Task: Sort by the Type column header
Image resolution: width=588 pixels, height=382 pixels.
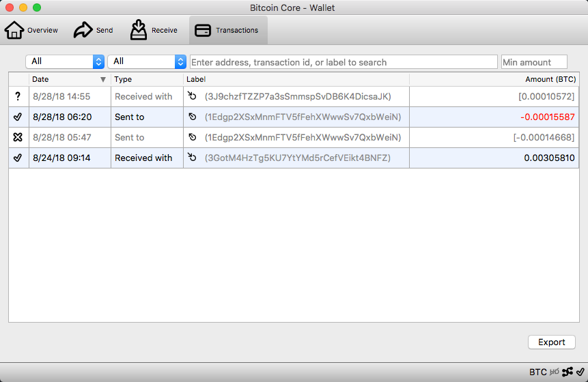Action: click(147, 79)
